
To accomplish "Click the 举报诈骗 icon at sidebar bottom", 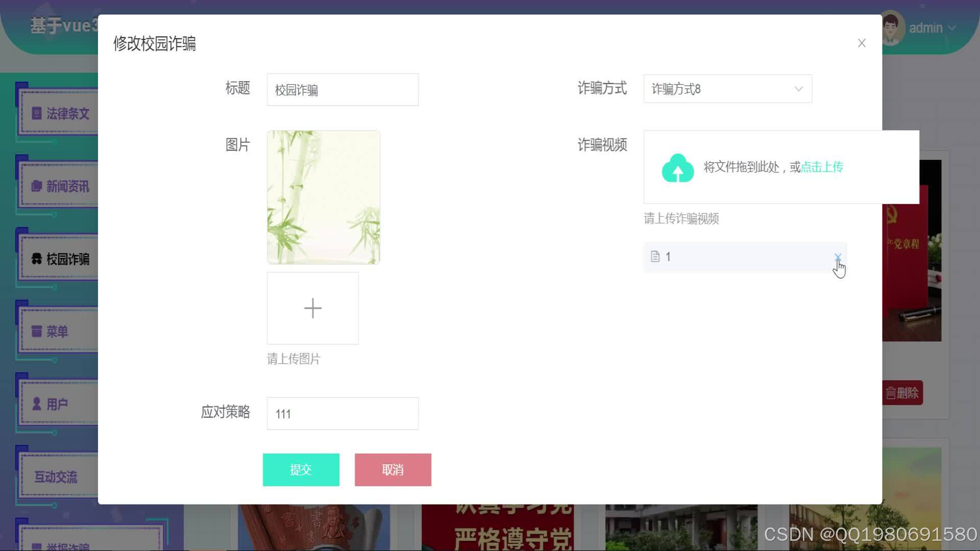I will (36, 545).
